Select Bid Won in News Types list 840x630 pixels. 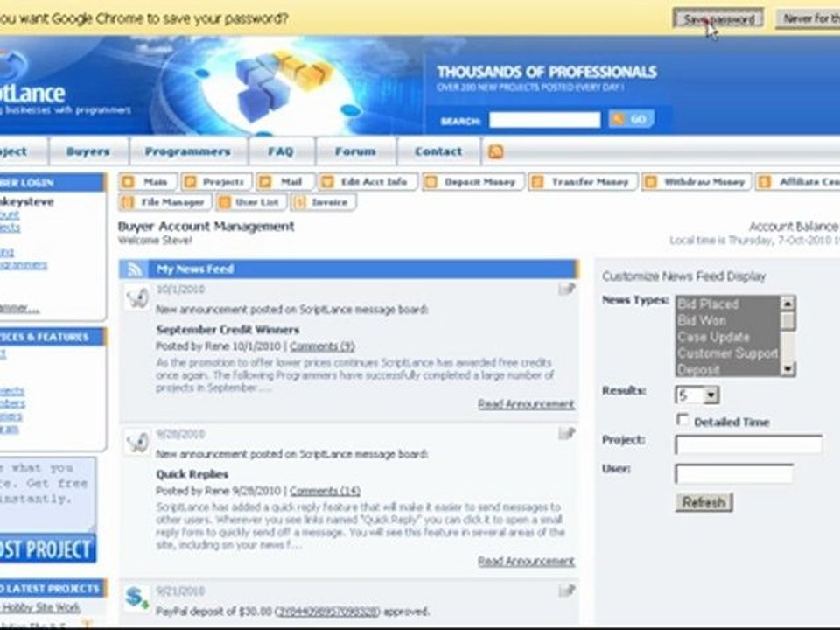pos(726,321)
